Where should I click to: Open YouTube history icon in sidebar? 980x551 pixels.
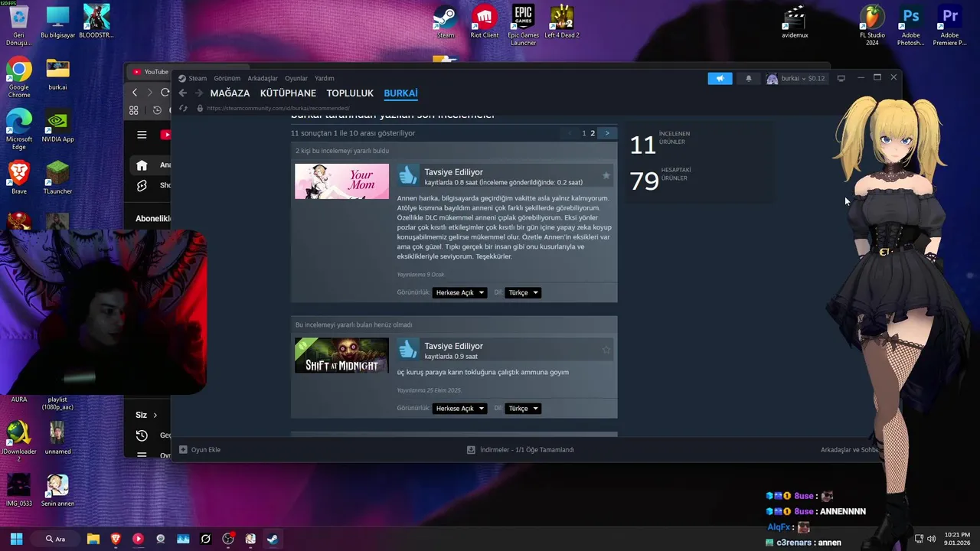(x=142, y=435)
